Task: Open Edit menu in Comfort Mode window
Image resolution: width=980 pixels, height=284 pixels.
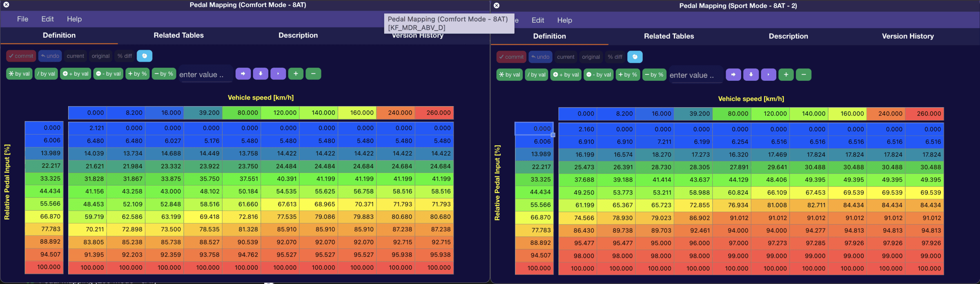Action: pyautogui.click(x=47, y=19)
